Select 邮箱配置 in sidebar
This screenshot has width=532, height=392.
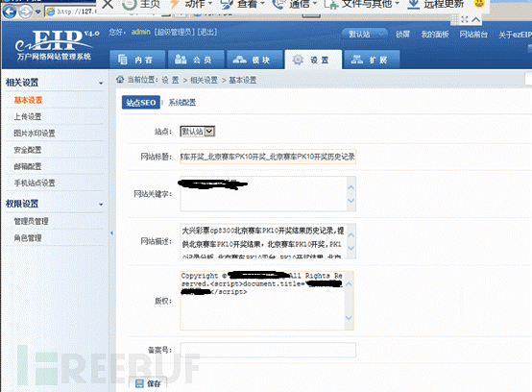(x=28, y=166)
